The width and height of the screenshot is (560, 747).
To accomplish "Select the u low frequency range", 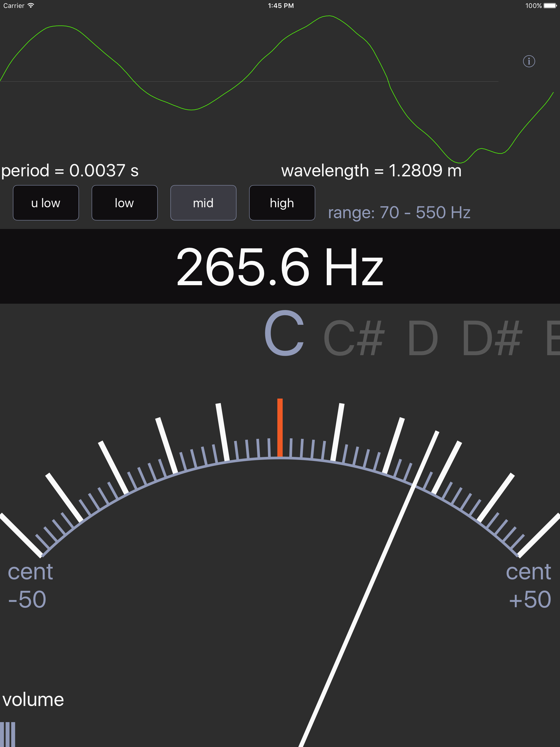I will [46, 203].
